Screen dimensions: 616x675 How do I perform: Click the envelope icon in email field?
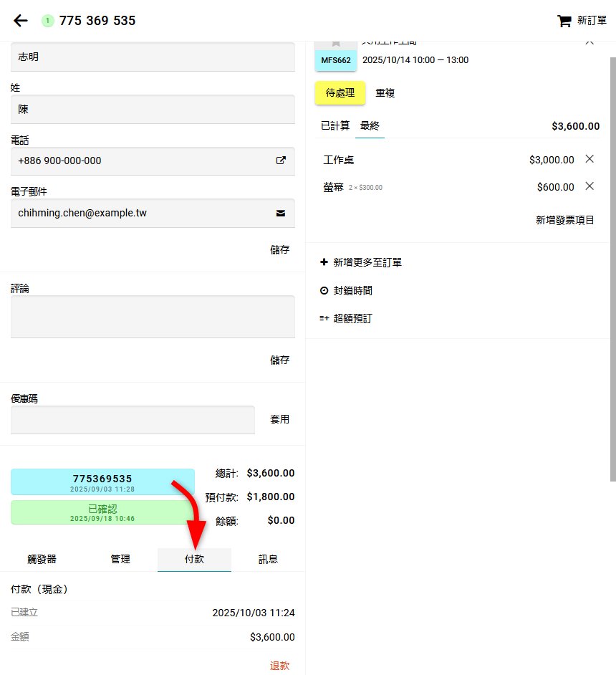tap(281, 213)
